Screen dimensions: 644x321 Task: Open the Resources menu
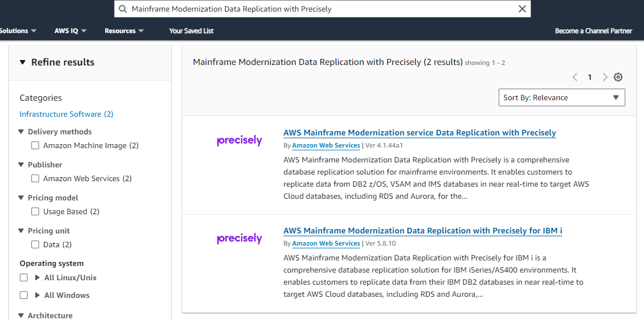click(x=124, y=31)
